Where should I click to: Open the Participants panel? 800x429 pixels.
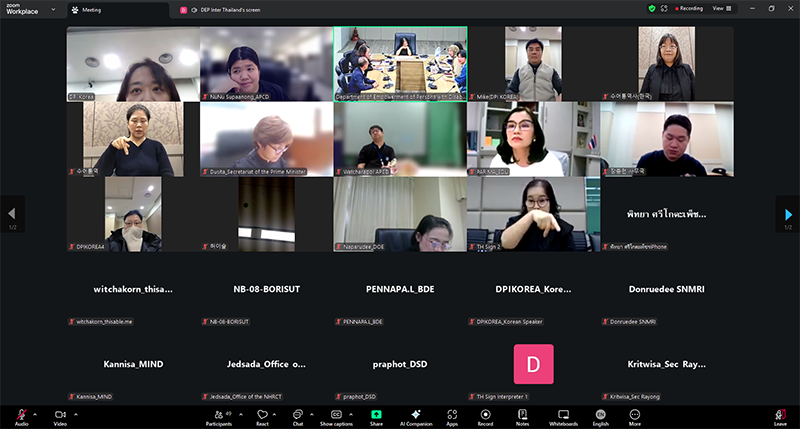[x=218, y=414]
